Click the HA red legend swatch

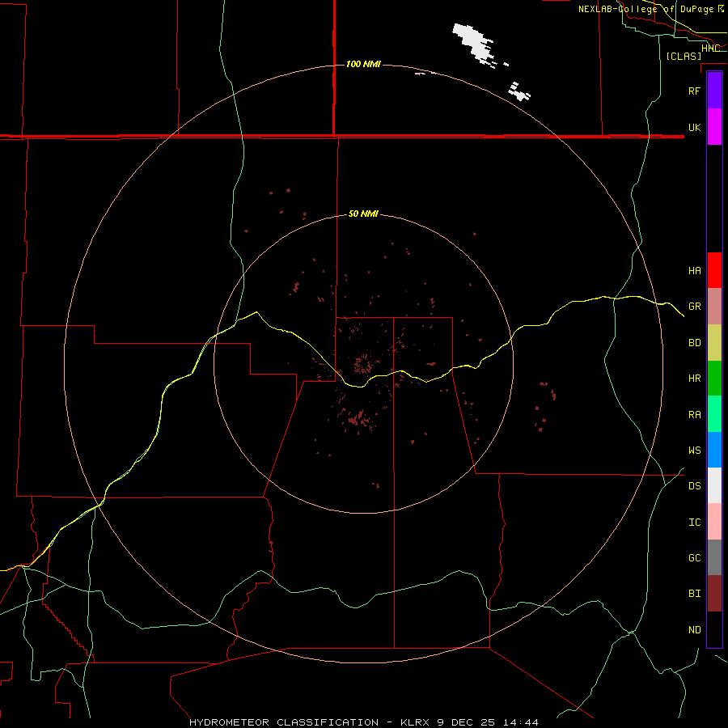714,270
